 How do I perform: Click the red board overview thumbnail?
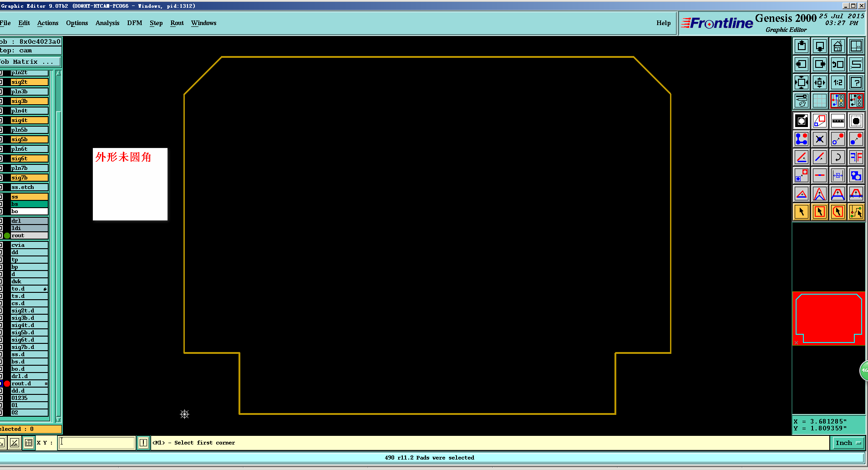(828, 318)
